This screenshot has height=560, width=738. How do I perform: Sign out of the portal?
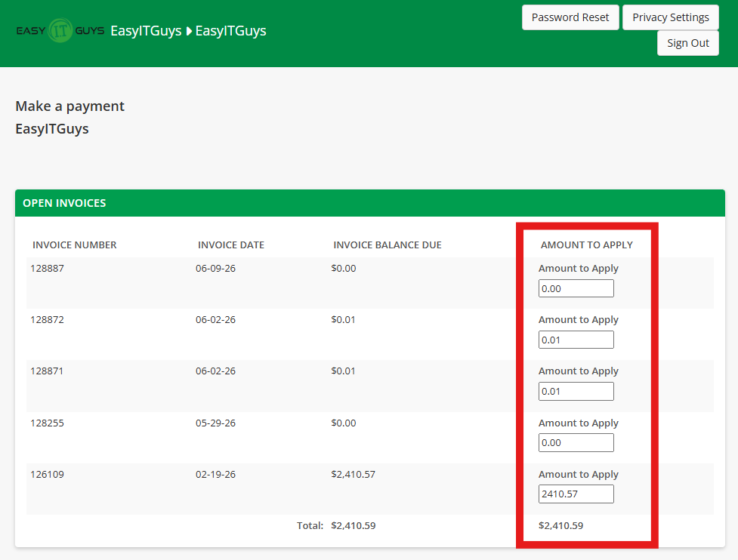pos(687,43)
